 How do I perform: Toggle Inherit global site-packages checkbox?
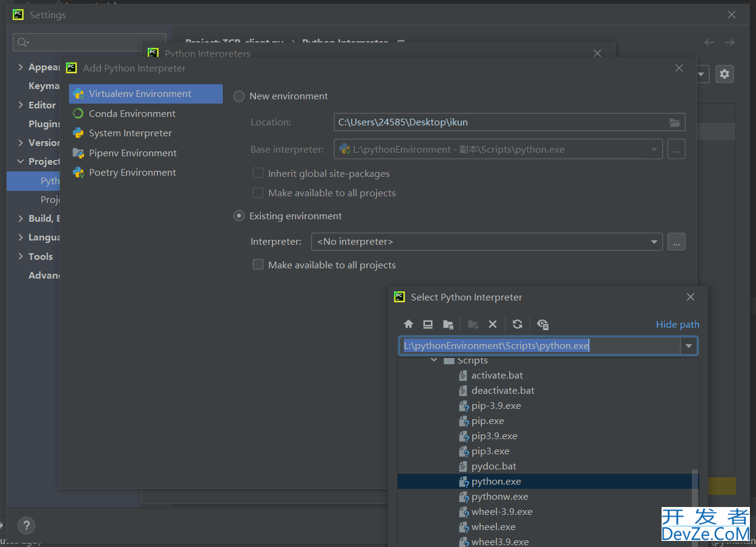click(x=258, y=173)
